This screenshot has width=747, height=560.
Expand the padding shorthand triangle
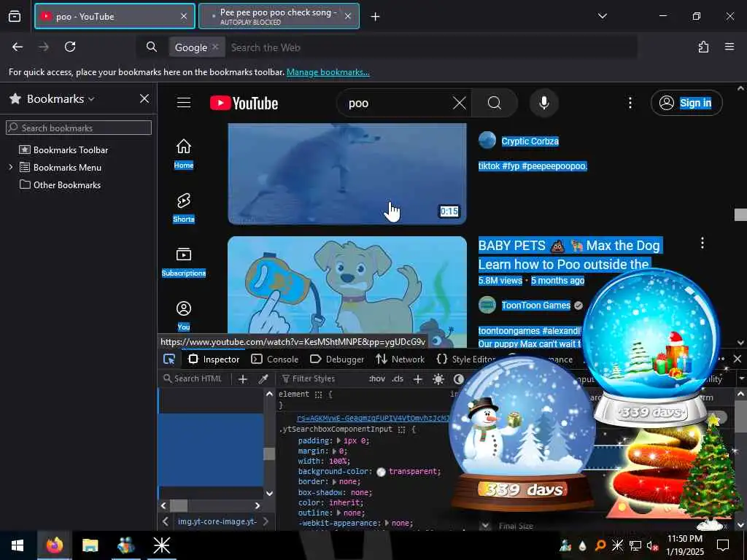tap(338, 440)
